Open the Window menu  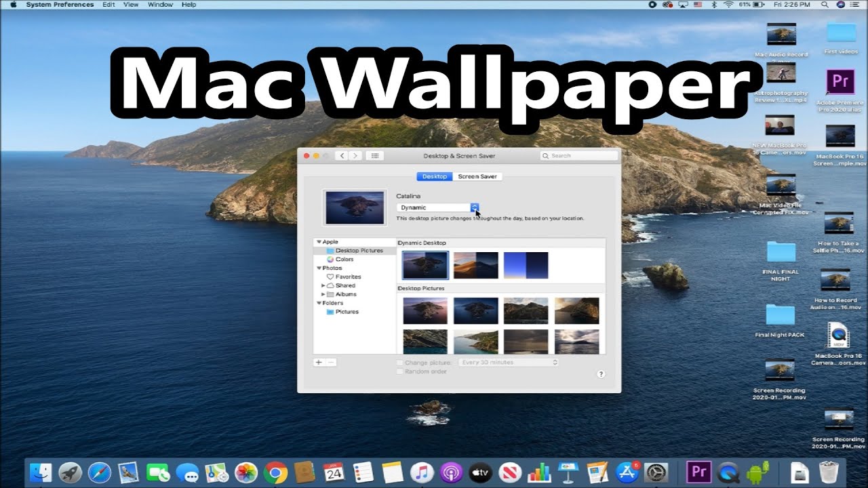pos(160,4)
